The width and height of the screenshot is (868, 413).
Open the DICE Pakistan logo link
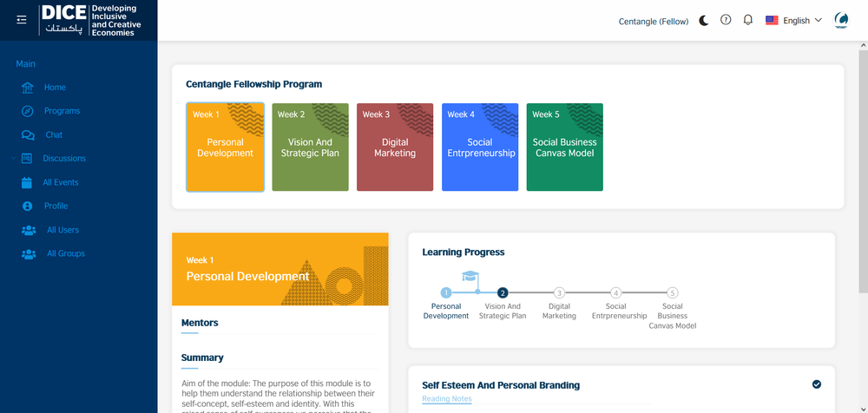pyautogui.click(x=91, y=21)
